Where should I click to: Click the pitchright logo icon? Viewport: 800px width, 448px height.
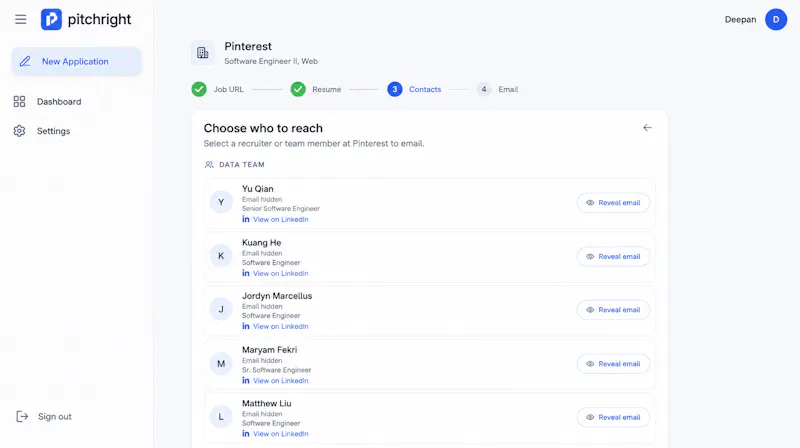pos(52,19)
